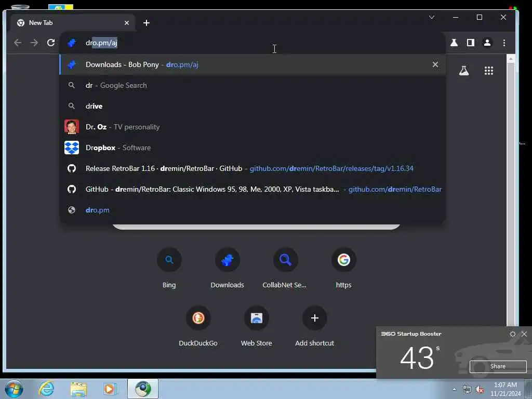Go forward with the forward arrow
The height and width of the screenshot is (399, 532).
click(34, 43)
